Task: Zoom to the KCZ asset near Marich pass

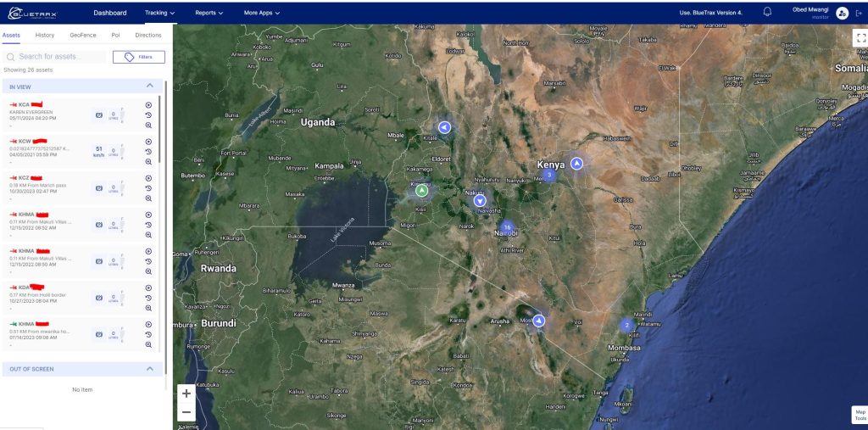Action: coord(148,198)
